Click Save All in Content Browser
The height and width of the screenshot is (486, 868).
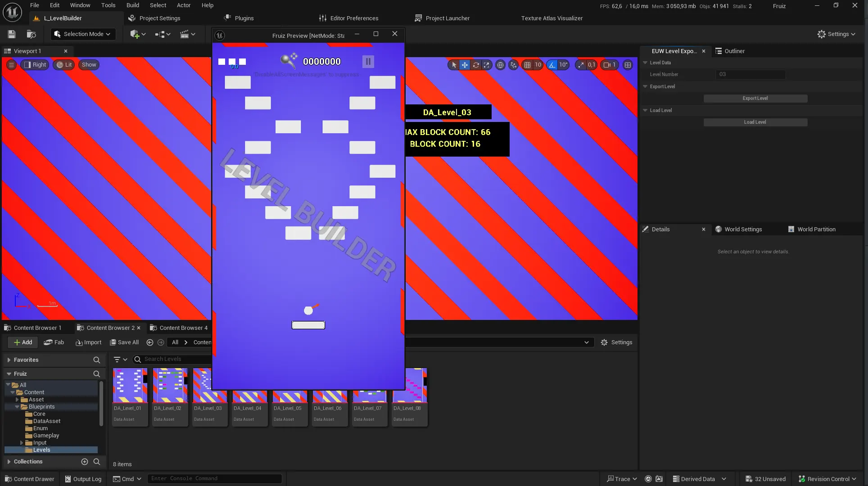pyautogui.click(x=124, y=342)
